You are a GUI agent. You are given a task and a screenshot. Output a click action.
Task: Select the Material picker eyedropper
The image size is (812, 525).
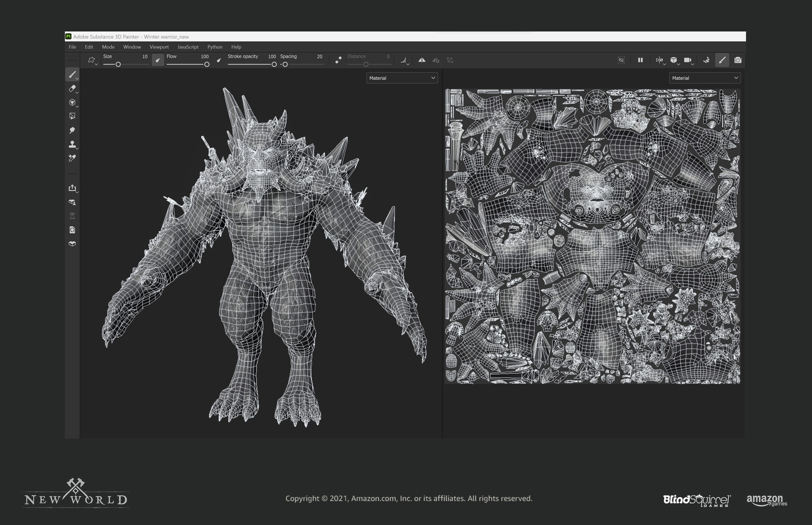point(72,158)
